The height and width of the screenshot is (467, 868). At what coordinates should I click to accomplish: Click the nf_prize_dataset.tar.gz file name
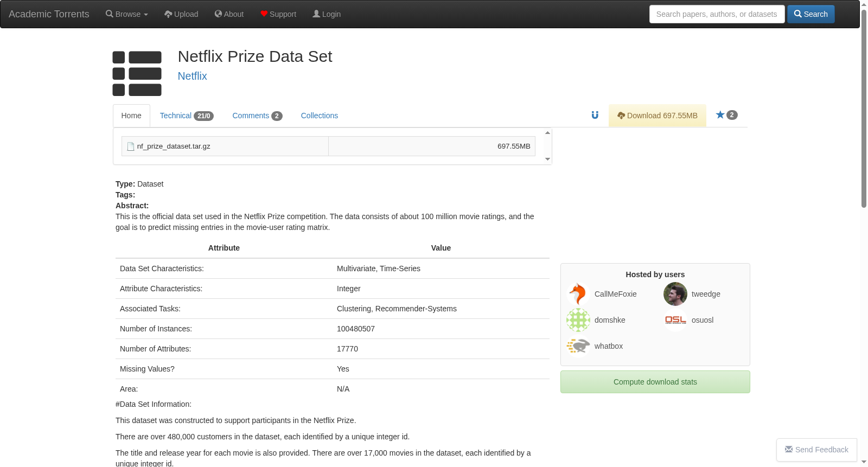coord(174,146)
